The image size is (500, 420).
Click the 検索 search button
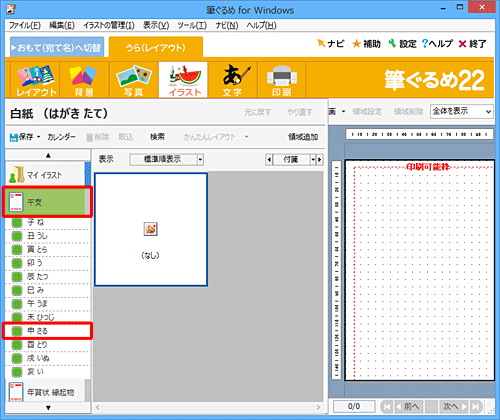point(157,137)
